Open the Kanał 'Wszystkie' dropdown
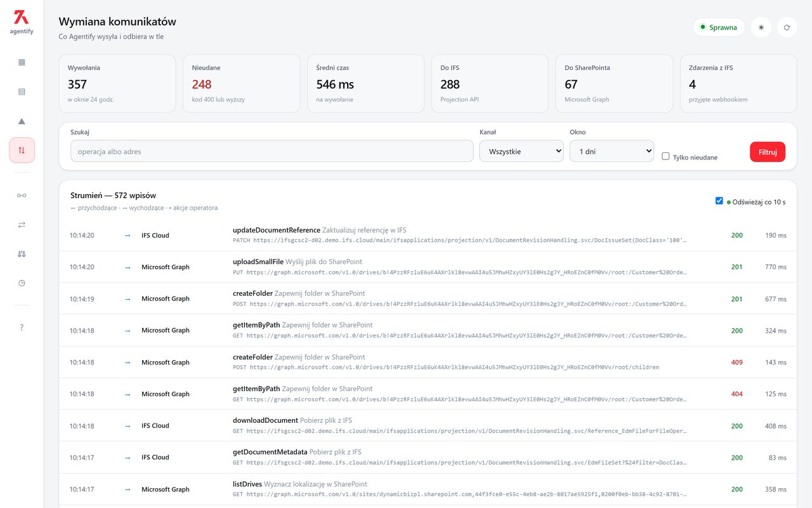 [x=521, y=151]
